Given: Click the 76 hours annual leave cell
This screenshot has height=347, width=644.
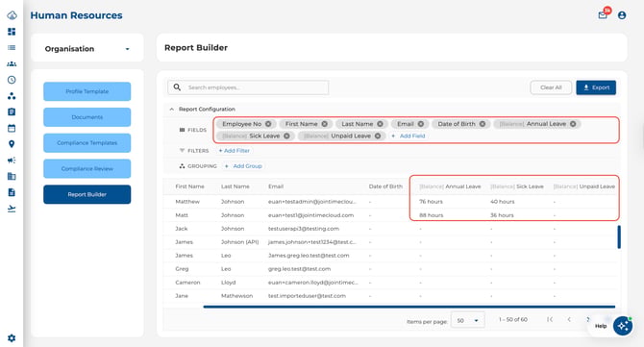Looking at the screenshot, I should (x=431, y=202).
